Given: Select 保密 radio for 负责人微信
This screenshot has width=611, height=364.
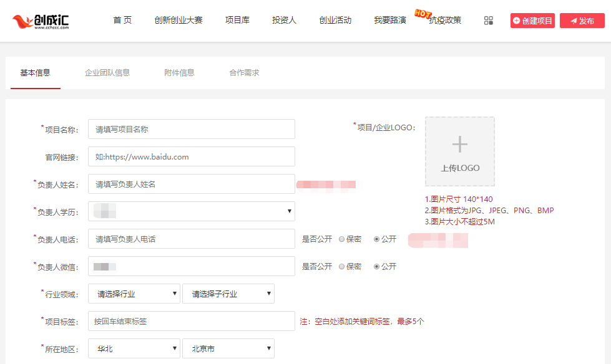Looking at the screenshot, I should point(341,266).
